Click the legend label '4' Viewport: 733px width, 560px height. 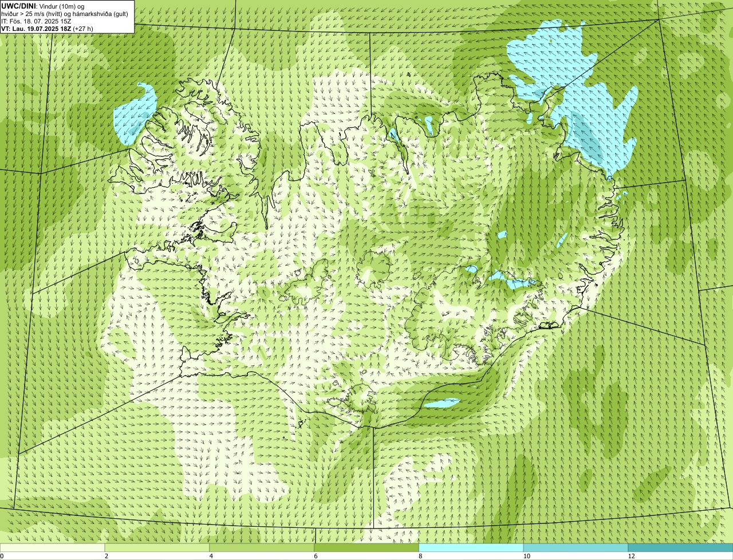click(211, 556)
